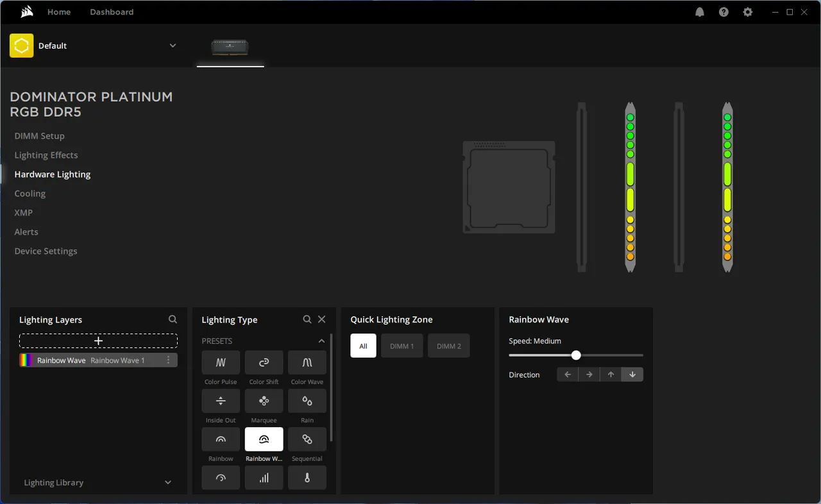This screenshot has width=821, height=504.
Task: Select DIMM 2 lighting zone
Action: (x=449, y=346)
